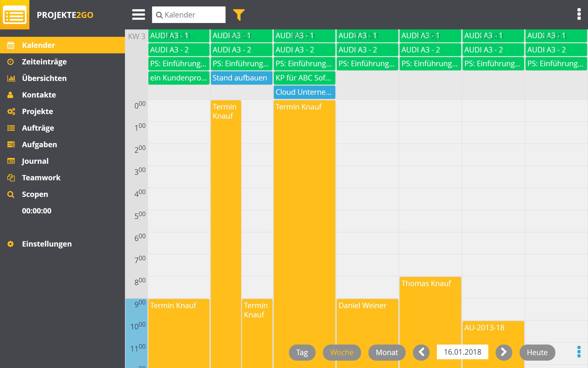Click the Scopen magnifier icon
Screen dimensions: 588x368
[11, 194]
